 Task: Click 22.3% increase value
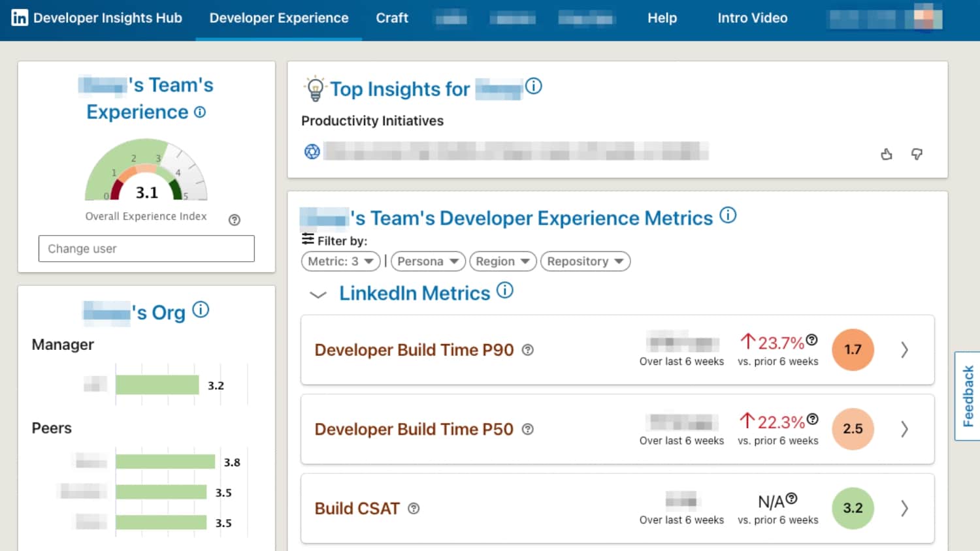point(773,422)
